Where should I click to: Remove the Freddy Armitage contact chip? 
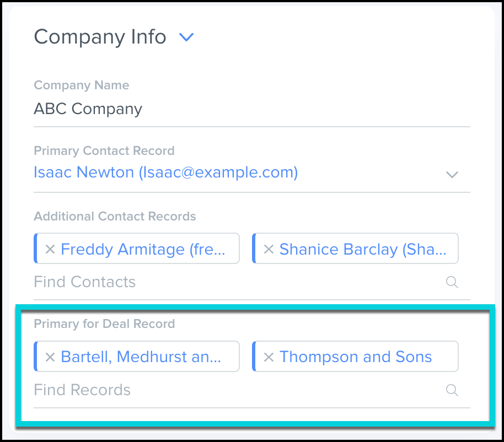50,250
